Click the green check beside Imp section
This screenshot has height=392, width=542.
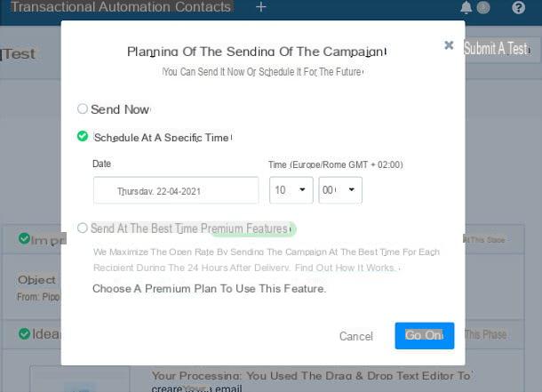coord(24,238)
